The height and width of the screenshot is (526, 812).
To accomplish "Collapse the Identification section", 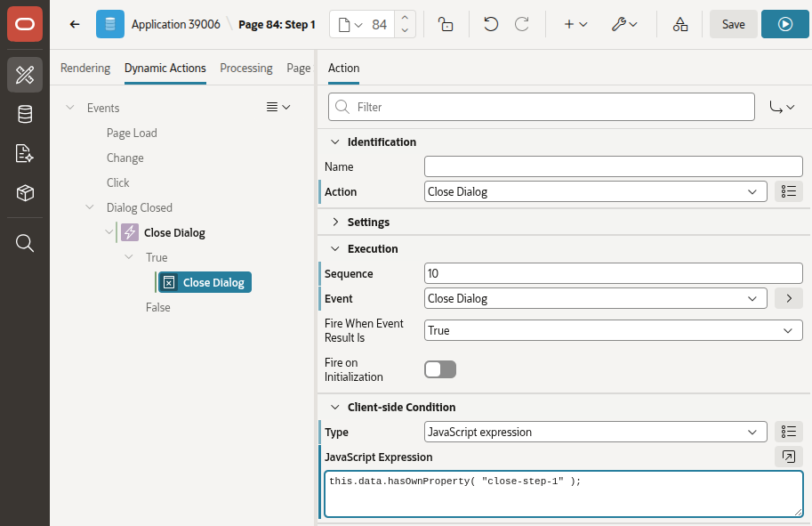I will click(x=335, y=142).
